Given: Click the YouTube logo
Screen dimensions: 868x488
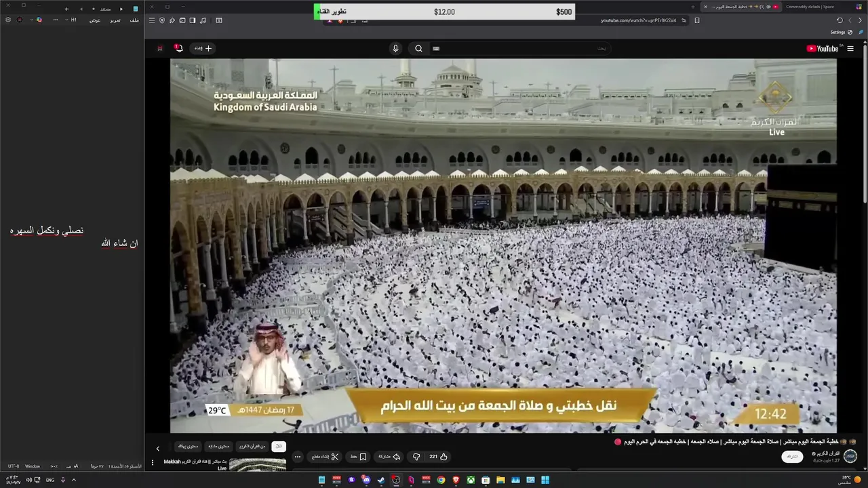Looking at the screenshot, I should point(823,48).
